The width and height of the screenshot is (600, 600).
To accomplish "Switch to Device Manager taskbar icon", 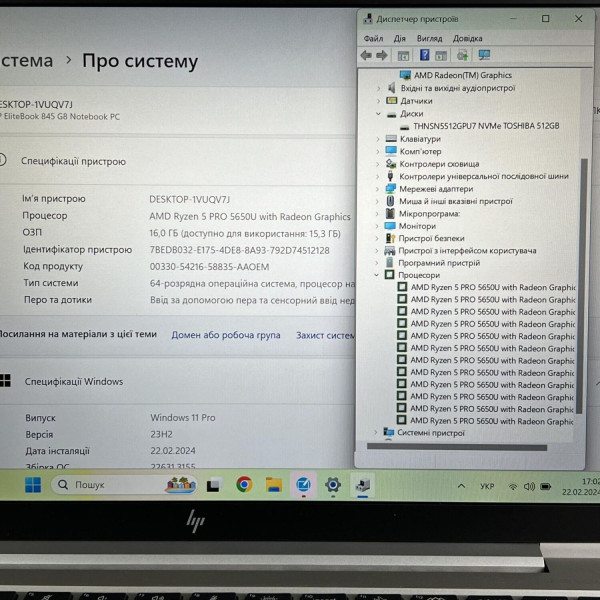I will (x=363, y=485).
